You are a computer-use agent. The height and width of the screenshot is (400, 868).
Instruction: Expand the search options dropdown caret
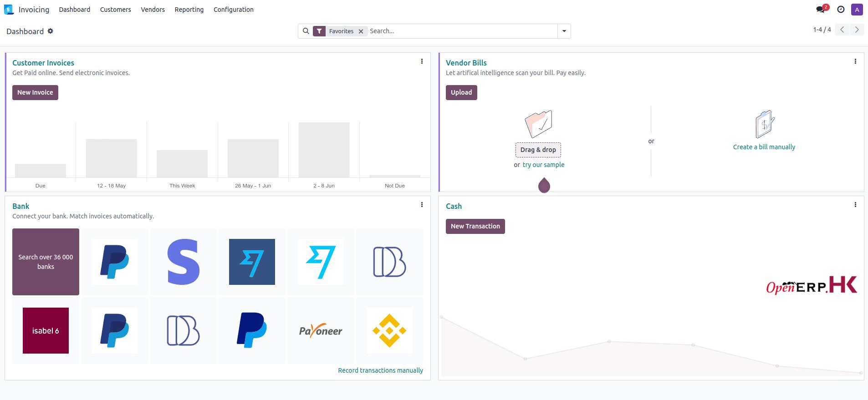[x=564, y=31]
